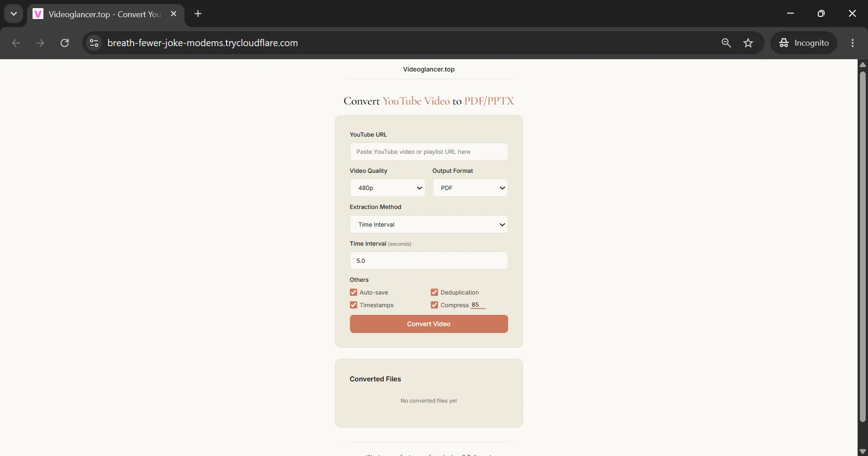Restore down the browser window
This screenshot has height=456, width=868.
coord(821,14)
